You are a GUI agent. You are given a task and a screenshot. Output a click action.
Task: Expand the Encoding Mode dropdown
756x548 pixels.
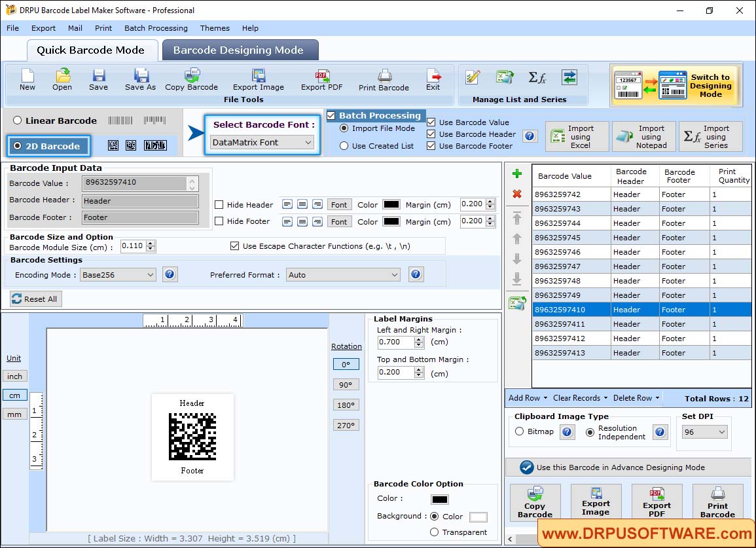(x=118, y=275)
